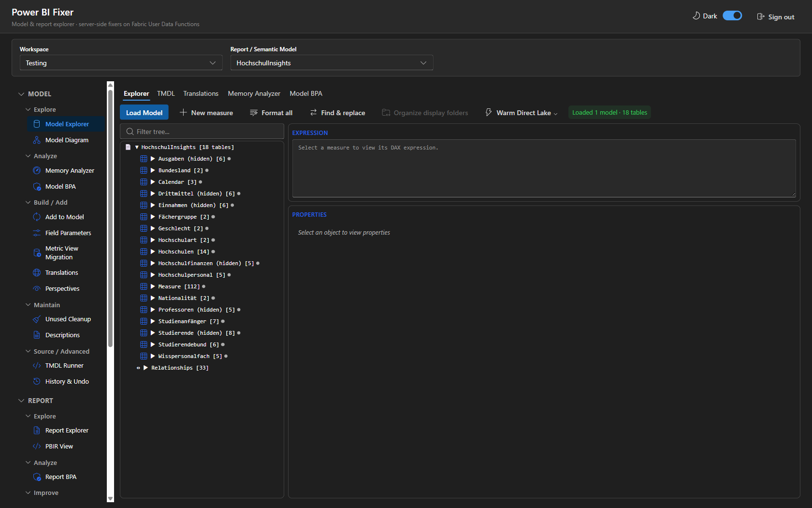
Task: Expand the Improve group in sidebar
Action: (x=28, y=493)
